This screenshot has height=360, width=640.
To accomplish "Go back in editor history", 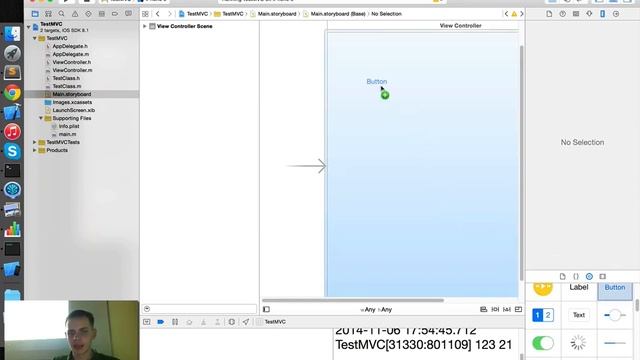I will coord(158,14).
